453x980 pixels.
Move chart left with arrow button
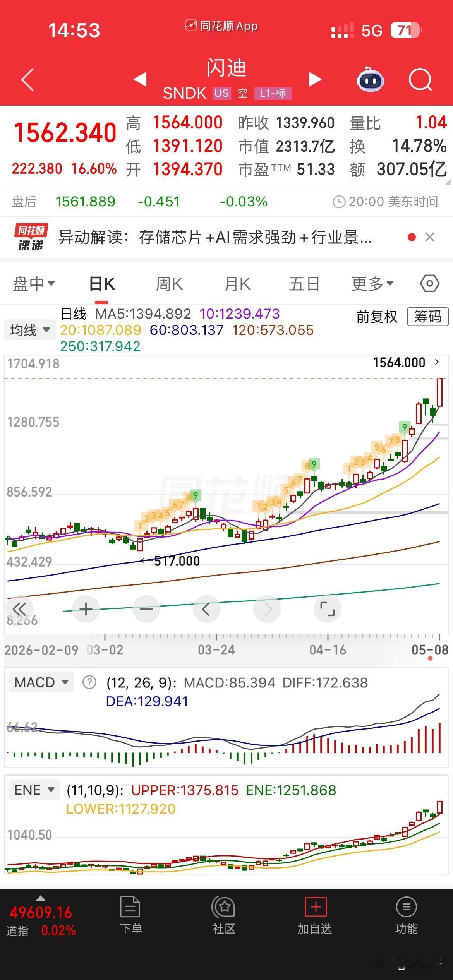(x=206, y=609)
